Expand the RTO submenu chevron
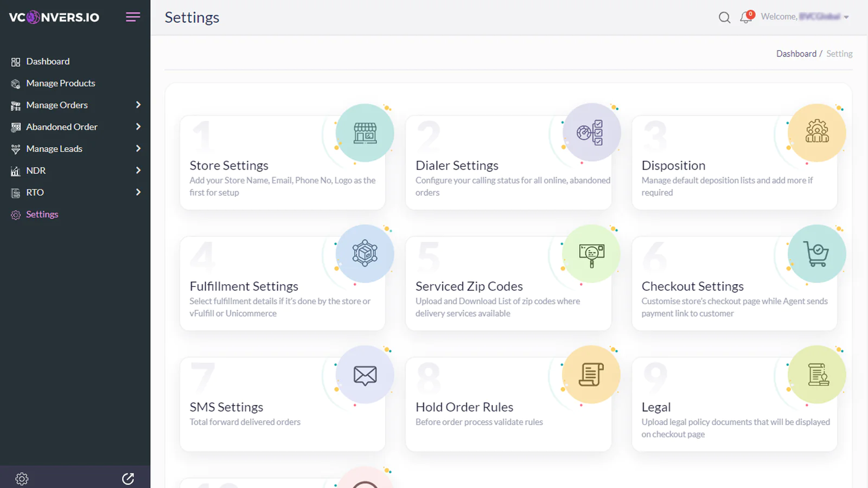Image resolution: width=868 pixels, height=488 pixels. (x=138, y=192)
